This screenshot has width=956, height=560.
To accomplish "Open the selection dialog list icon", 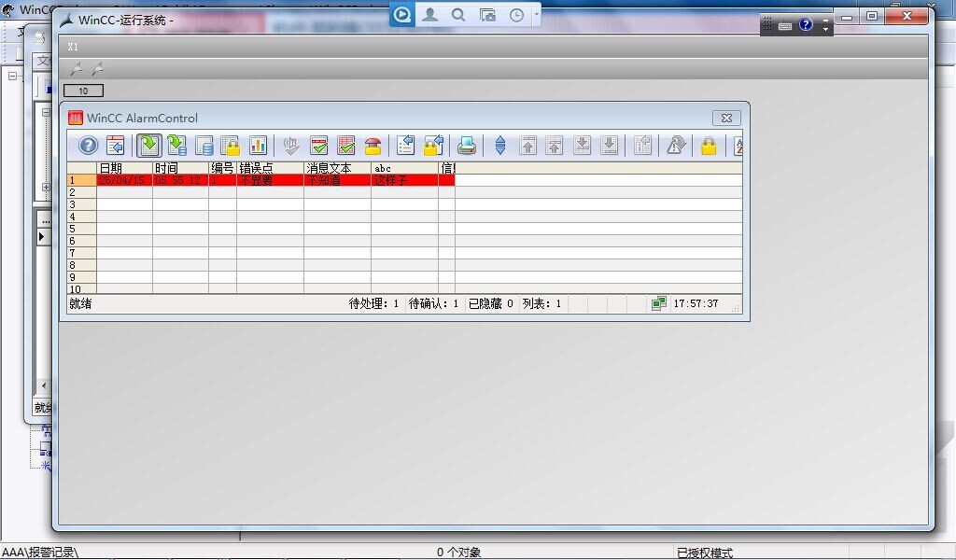I will [405, 146].
